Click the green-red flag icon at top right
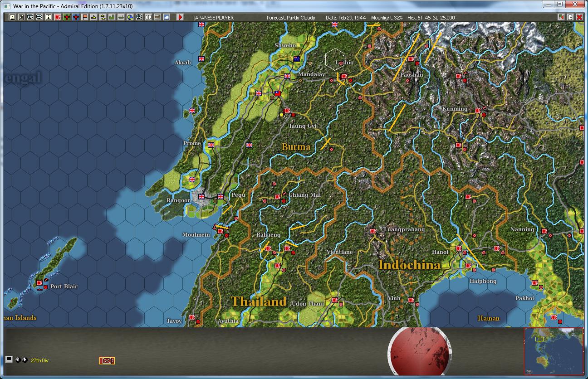Viewport: 588px width, 379px height. coord(561,17)
